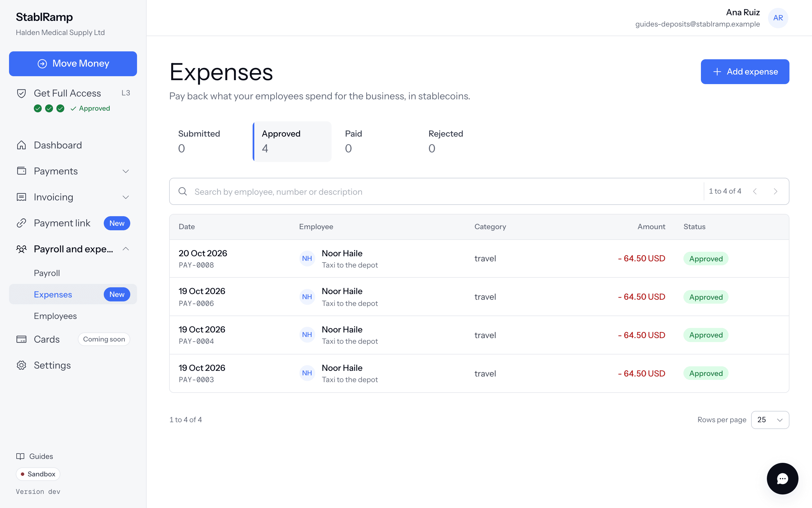Click the search magnifier icon
The image size is (812, 508).
click(182, 192)
